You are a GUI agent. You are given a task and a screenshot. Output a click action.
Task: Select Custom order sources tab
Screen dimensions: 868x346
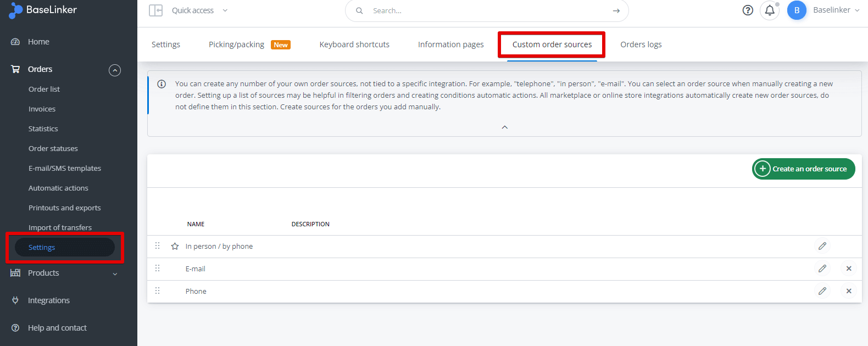pyautogui.click(x=552, y=44)
